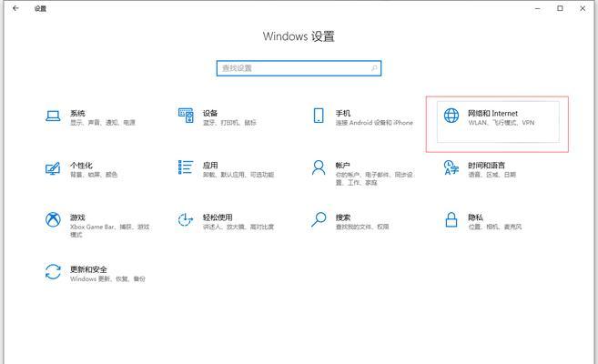Image resolution: width=598 pixels, height=364 pixels.
Task: Open 手机 settings label
Action: [x=343, y=113]
